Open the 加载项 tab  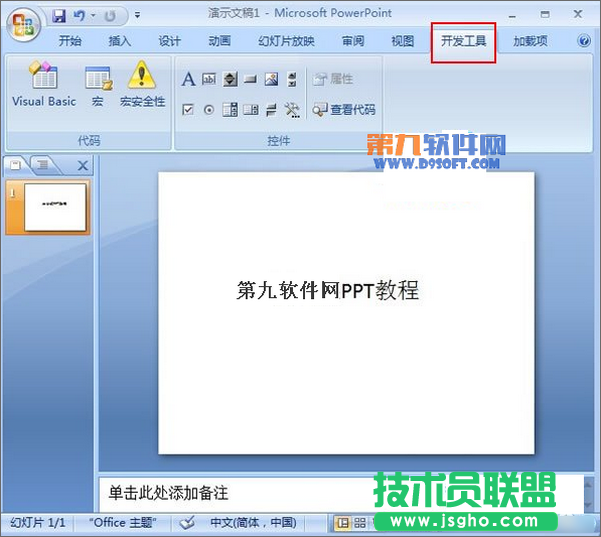click(530, 41)
